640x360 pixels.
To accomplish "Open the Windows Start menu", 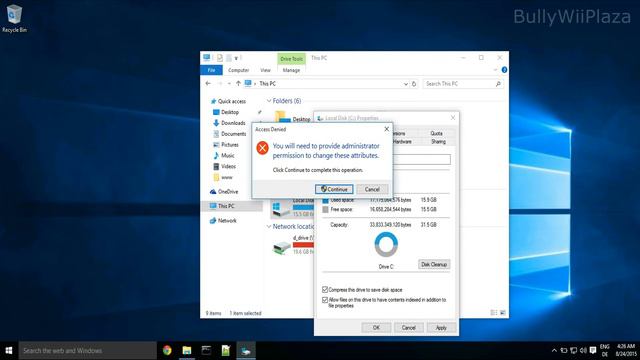I will click(x=9, y=350).
